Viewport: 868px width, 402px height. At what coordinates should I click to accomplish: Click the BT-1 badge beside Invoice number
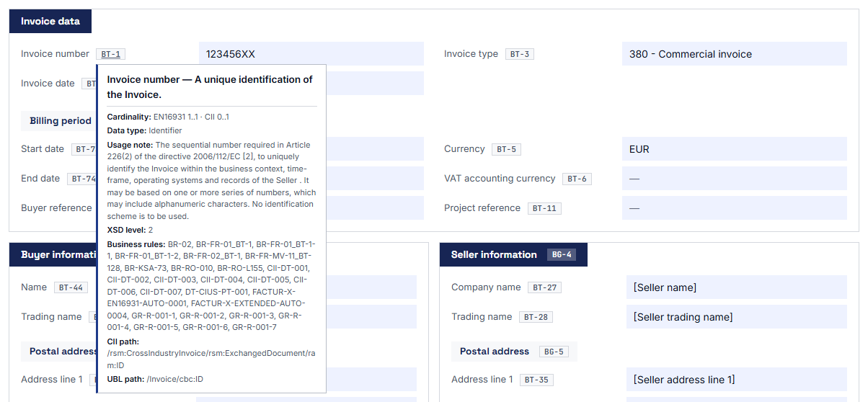(x=111, y=54)
